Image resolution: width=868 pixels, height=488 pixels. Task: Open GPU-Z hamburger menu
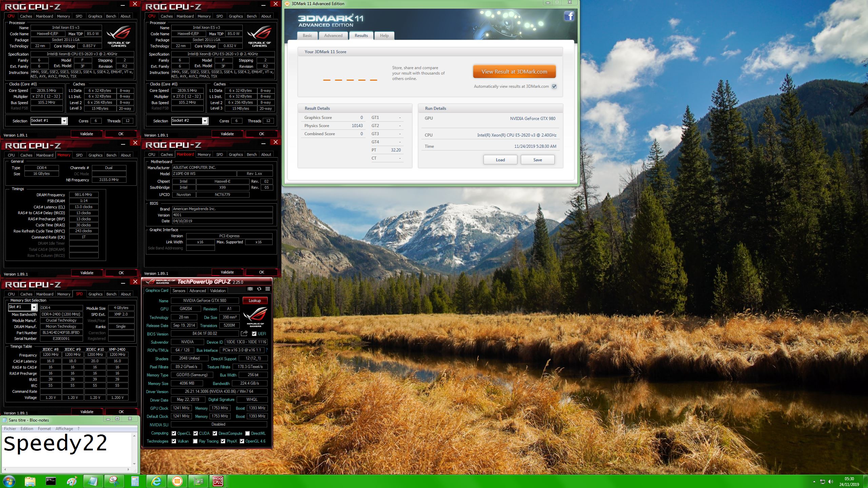268,289
